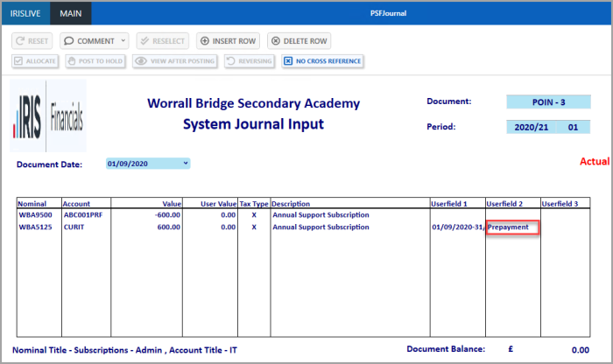The width and height of the screenshot is (613, 364).
Task: Toggle the No Cross Reference checkbox
Action: click(287, 61)
